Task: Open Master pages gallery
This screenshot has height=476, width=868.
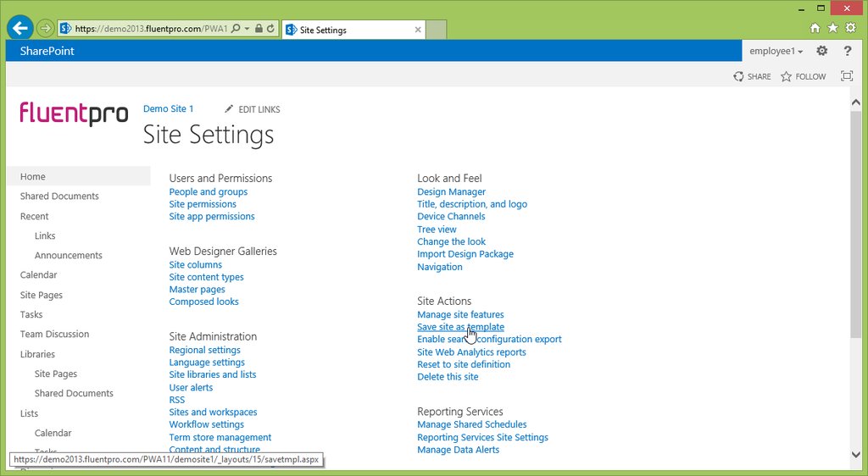Action: (197, 289)
